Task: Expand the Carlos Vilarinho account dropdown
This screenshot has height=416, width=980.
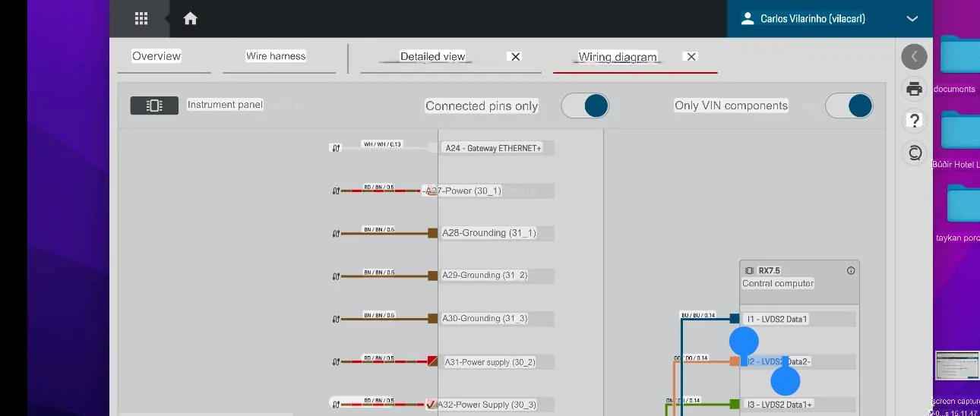Action: [913, 19]
